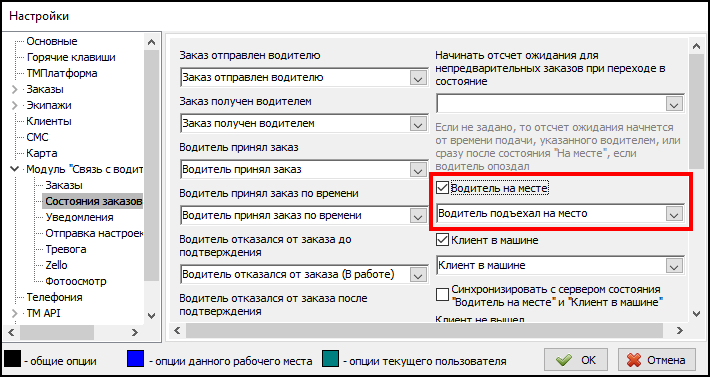Select Клиенты in settings tree
Image resolution: width=710 pixels, height=377 pixels.
click(48, 121)
